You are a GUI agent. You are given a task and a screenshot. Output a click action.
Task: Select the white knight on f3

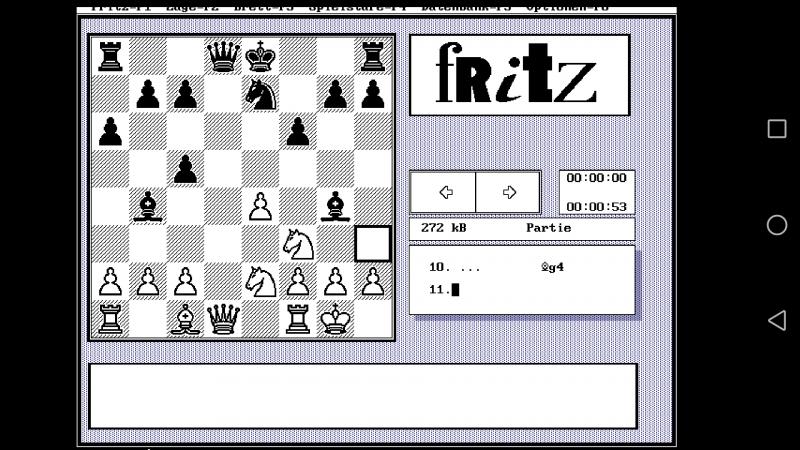298,244
